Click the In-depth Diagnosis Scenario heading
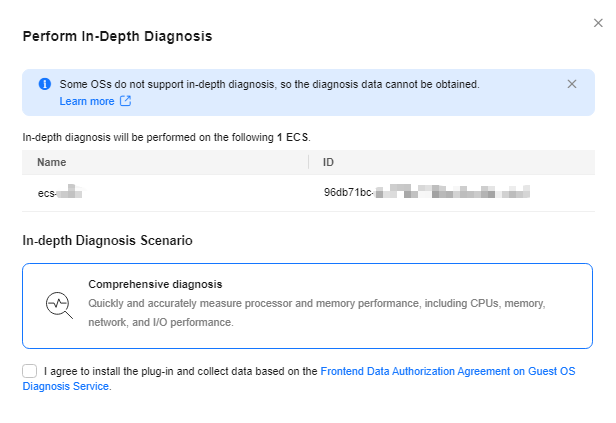 107,240
